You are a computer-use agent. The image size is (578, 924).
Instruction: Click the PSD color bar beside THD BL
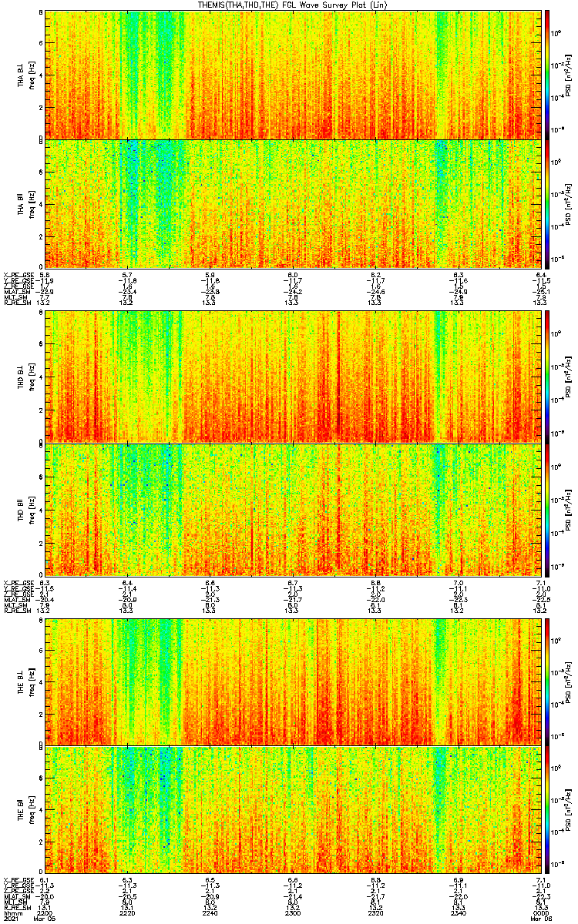point(547,377)
